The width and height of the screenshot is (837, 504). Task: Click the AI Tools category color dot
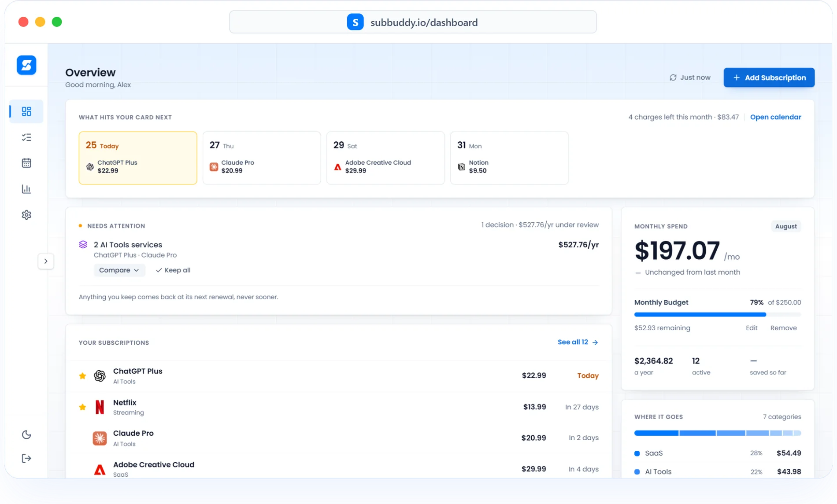pyautogui.click(x=637, y=472)
